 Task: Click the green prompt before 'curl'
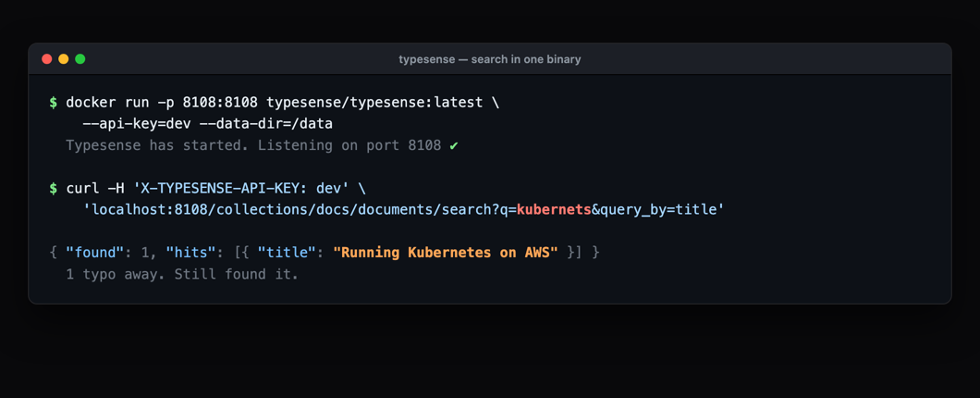(x=53, y=189)
